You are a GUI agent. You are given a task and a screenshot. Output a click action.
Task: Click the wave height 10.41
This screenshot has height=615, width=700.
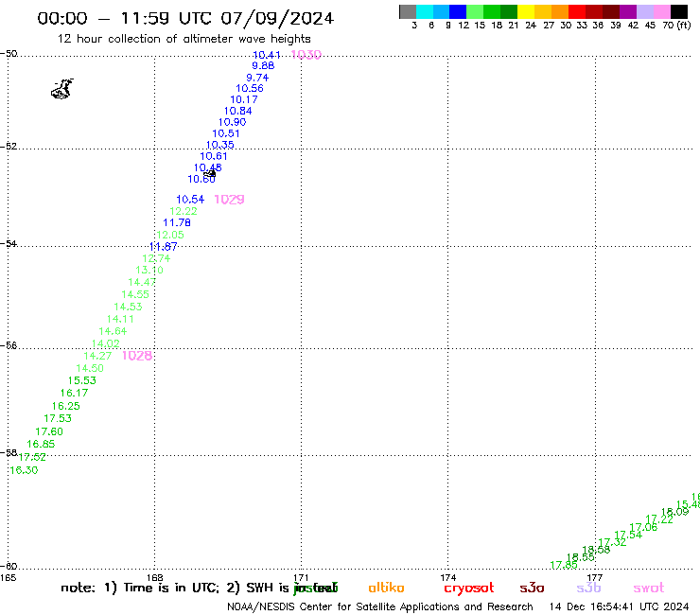(267, 55)
